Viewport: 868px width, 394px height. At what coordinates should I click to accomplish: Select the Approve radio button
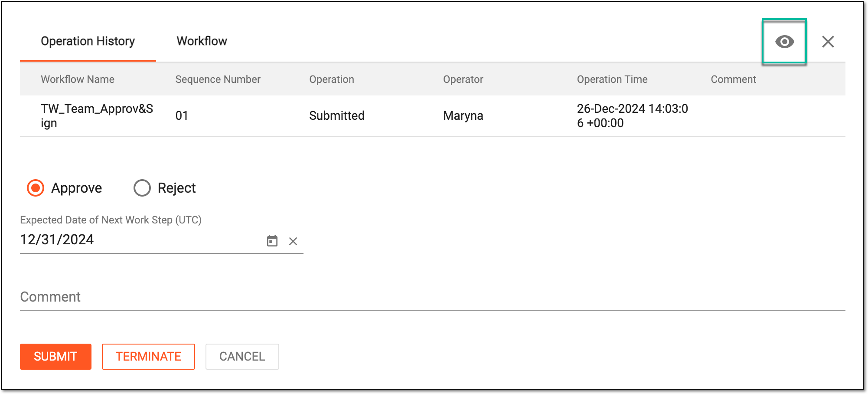pyautogui.click(x=36, y=188)
